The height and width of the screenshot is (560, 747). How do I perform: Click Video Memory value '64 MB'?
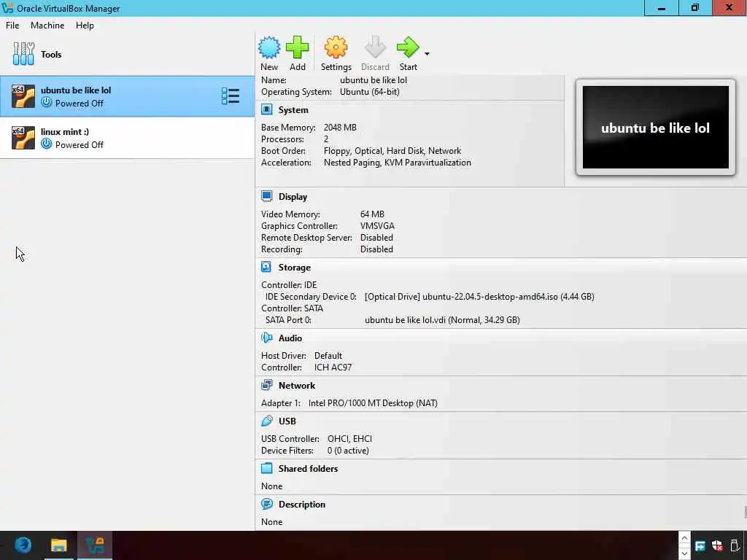(372, 214)
